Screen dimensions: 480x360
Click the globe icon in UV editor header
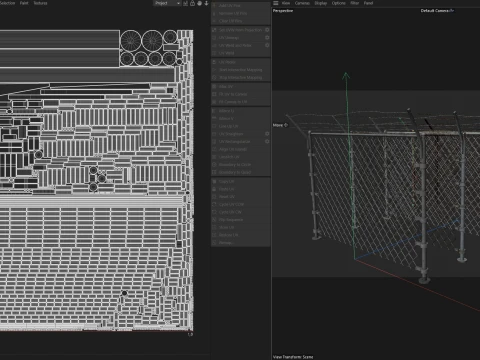pos(199,3)
